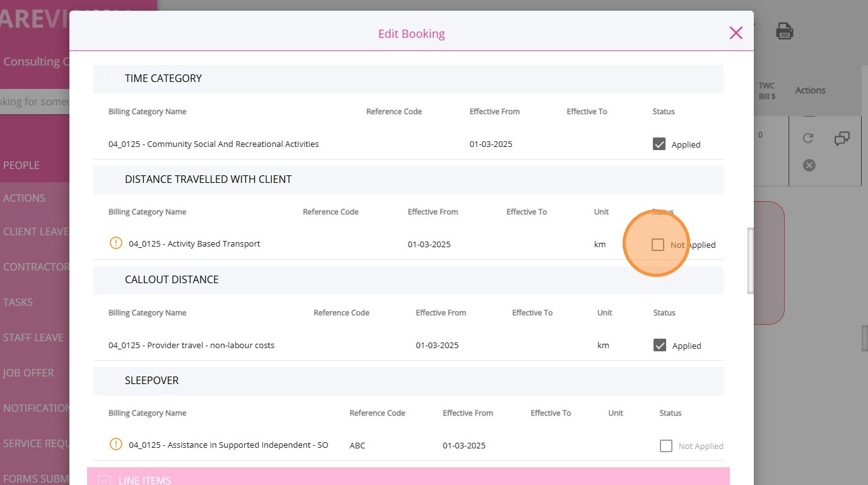
Task: Open the comments chat icon
Action: coord(842,139)
